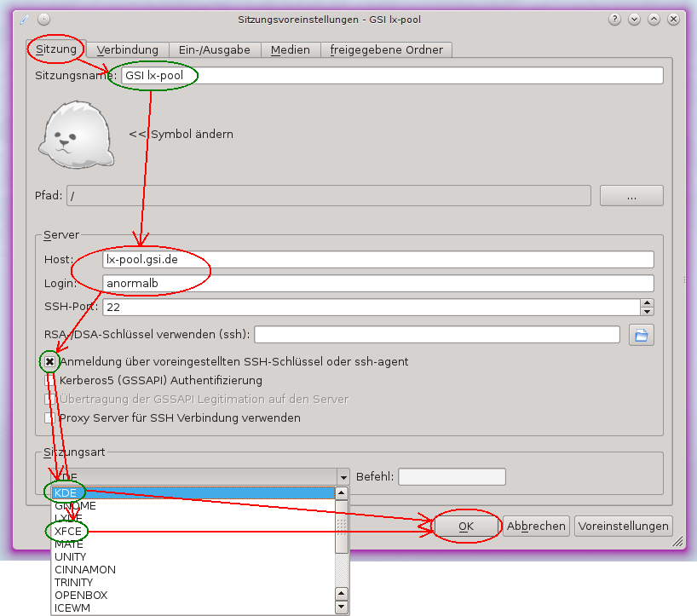Select LXDE in session type list
This screenshot has width=697, height=616.
click(193, 518)
